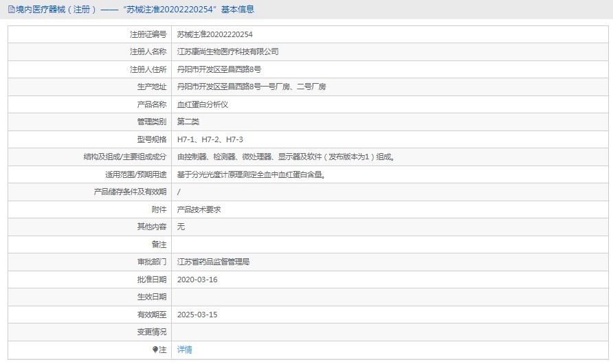Click registrant address 丹阳市开发区圣昌西路8号

pos(219,69)
